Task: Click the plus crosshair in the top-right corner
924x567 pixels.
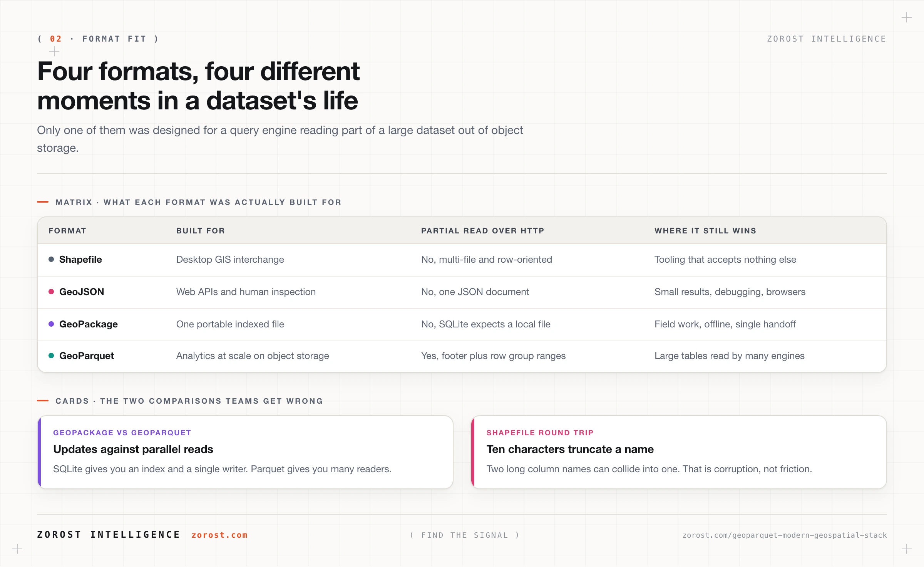Action: point(907,17)
